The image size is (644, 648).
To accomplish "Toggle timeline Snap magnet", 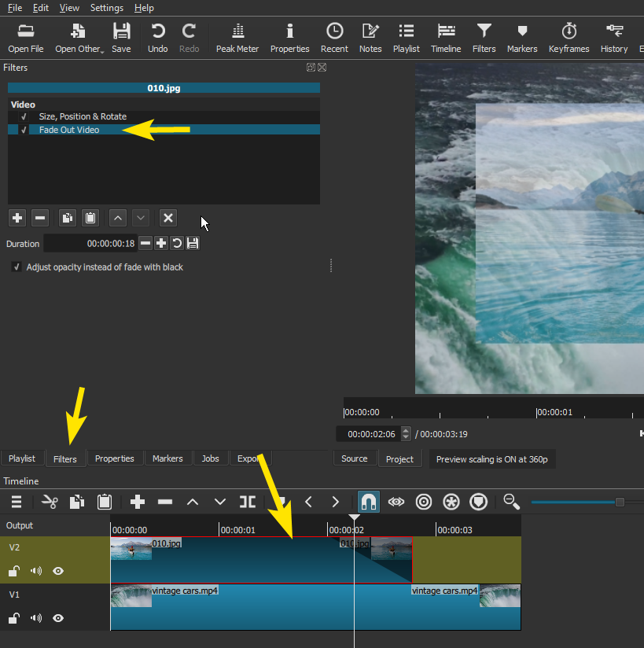I will 368,502.
